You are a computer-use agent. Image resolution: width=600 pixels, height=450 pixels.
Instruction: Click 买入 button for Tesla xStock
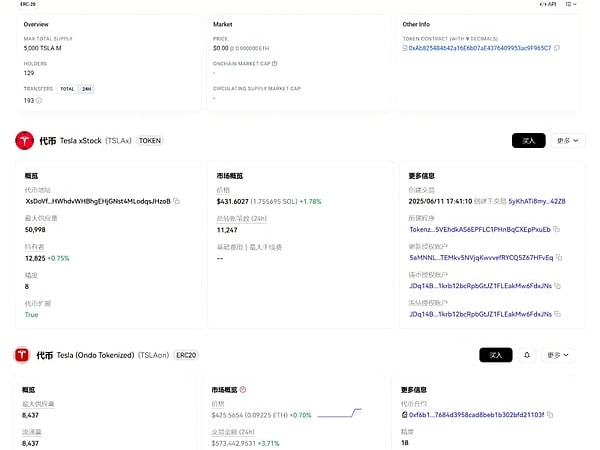pyautogui.click(x=528, y=141)
